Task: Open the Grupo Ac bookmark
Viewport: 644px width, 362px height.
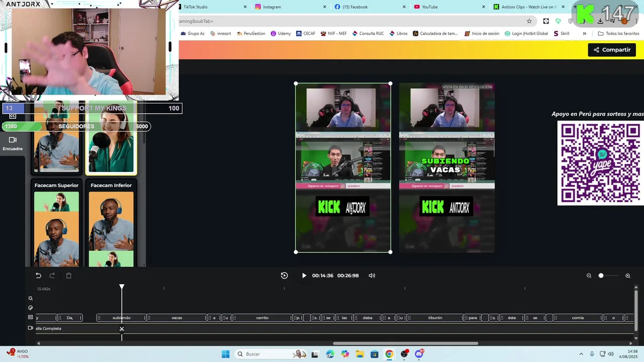Action: click(193, 34)
